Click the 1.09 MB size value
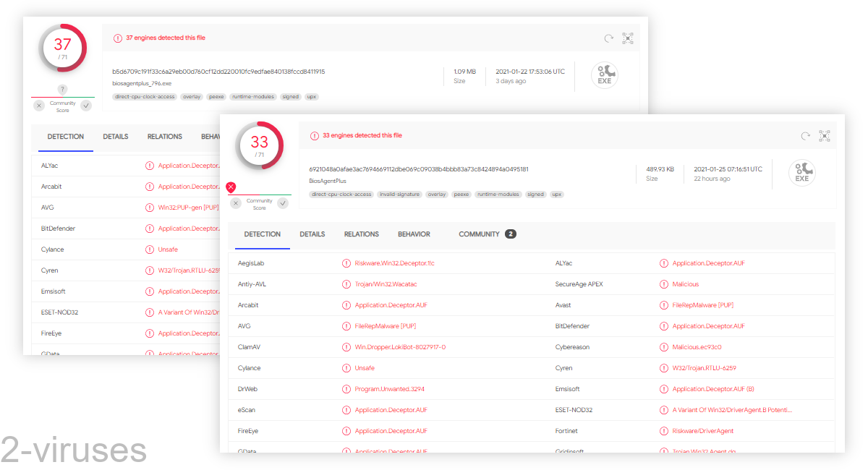 point(465,72)
